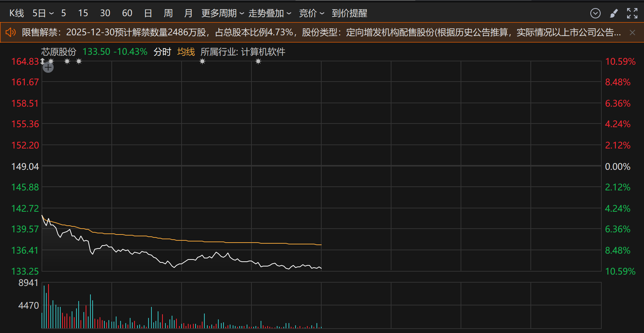Dismiss the 限售解禁 notification banner

click(x=632, y=33)
